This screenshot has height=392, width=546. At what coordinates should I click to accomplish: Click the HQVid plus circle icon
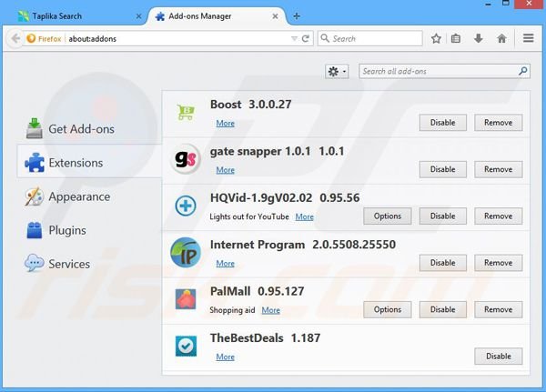pos(186,206)
